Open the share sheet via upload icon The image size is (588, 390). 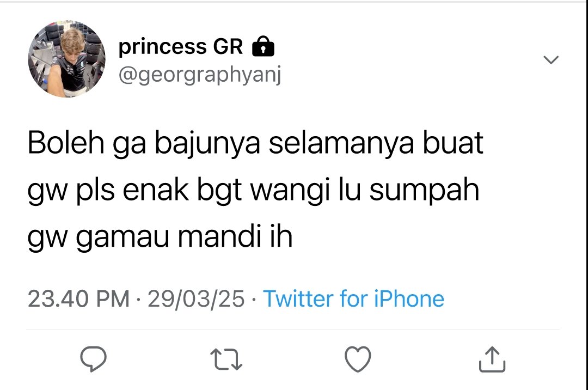[x=492, y=359]
